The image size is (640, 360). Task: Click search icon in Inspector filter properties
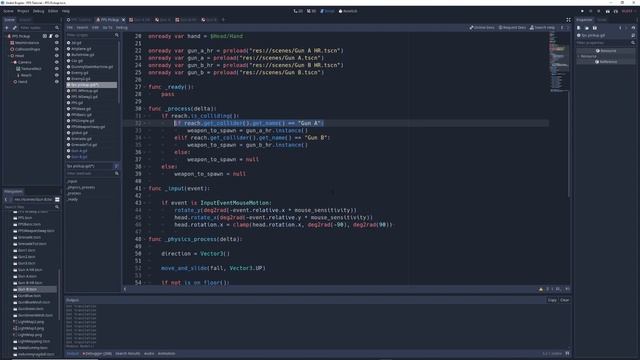[633, 42]
